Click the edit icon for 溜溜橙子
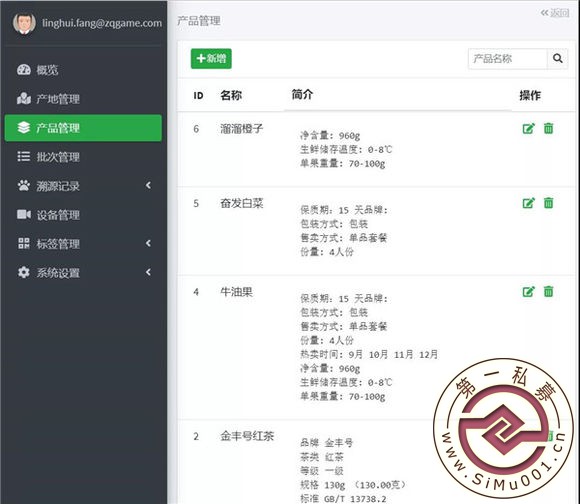580x504 pixels. [529, 128]
